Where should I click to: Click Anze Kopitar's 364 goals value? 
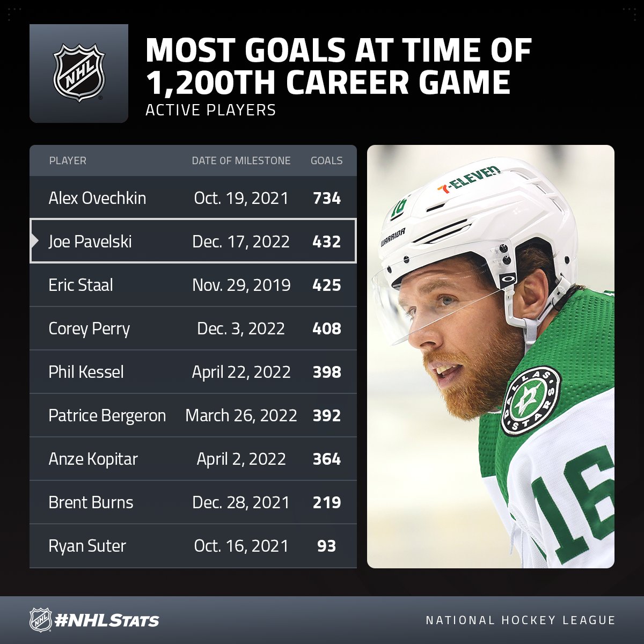[x=326, y=459]
